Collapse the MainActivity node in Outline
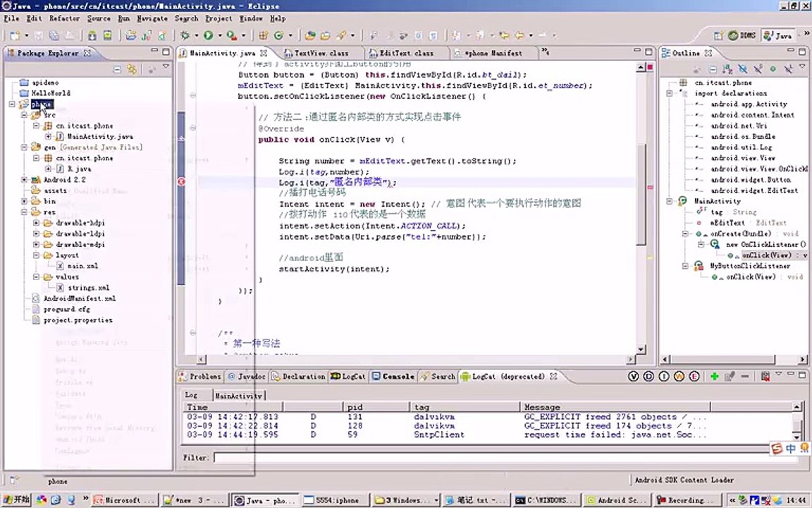The image size is (812, 508). tap(669, 201)
